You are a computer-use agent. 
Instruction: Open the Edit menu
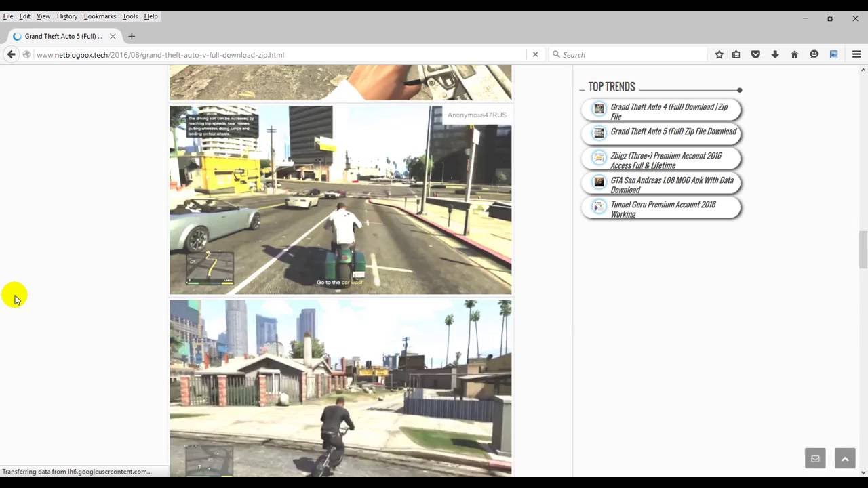tap(25, 16)
